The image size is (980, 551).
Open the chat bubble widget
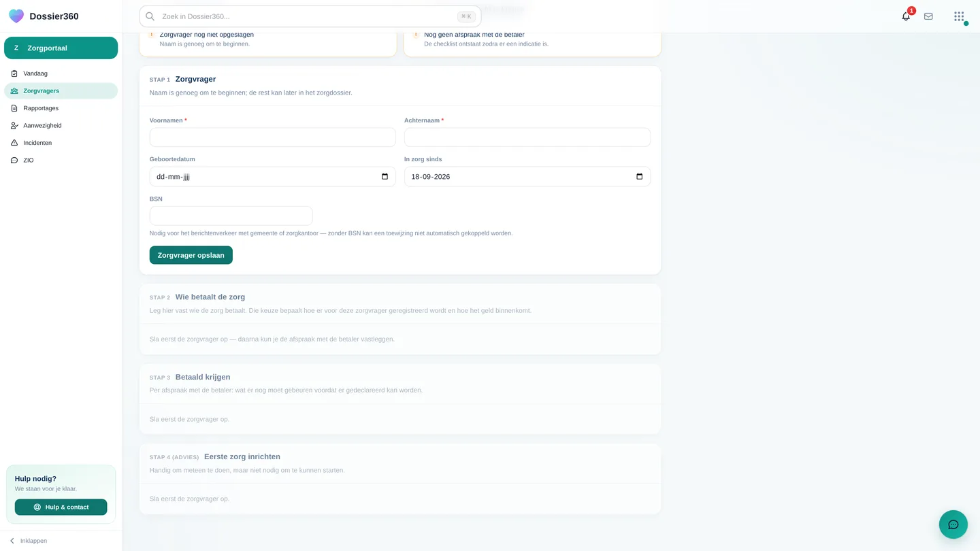pyautogui.click(x=953, y=524)
